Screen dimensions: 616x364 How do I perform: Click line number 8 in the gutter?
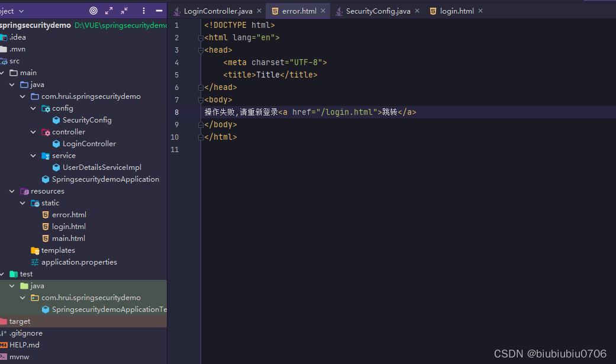click(x=176, y=112)
